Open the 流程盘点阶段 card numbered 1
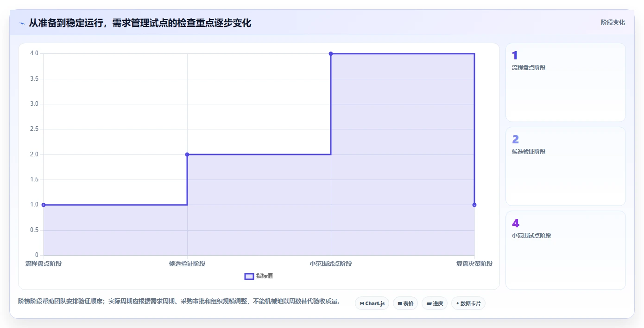The image size is (644, 328). click(x=566, y=83)
